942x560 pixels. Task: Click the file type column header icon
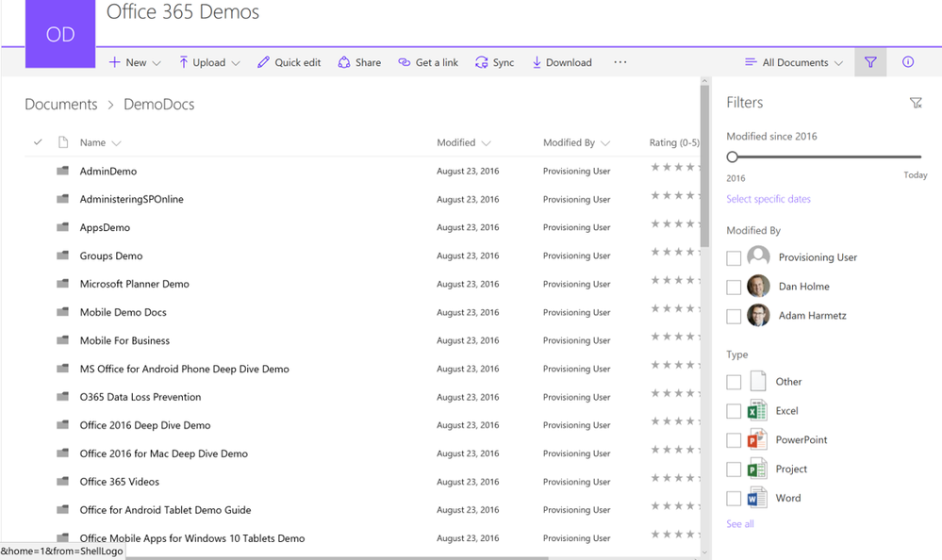(62, 142)
